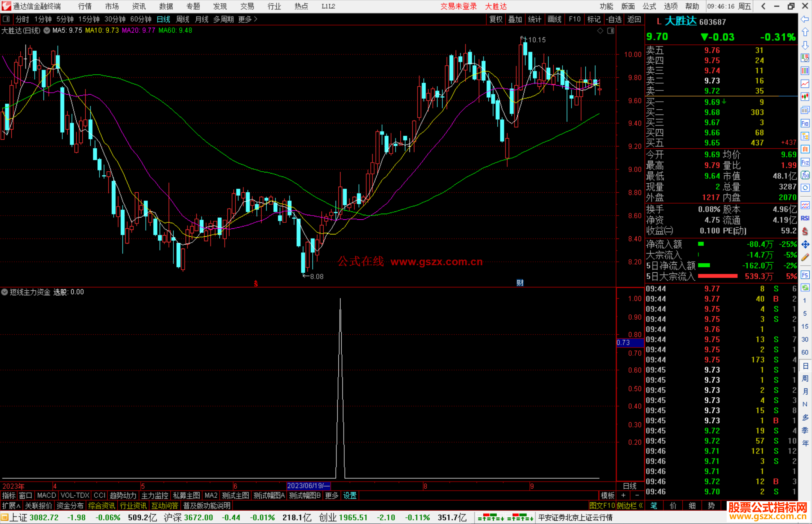Click the 设置 indicator settings link
This screenshot has width=812, height=524.
click(350, 495)
